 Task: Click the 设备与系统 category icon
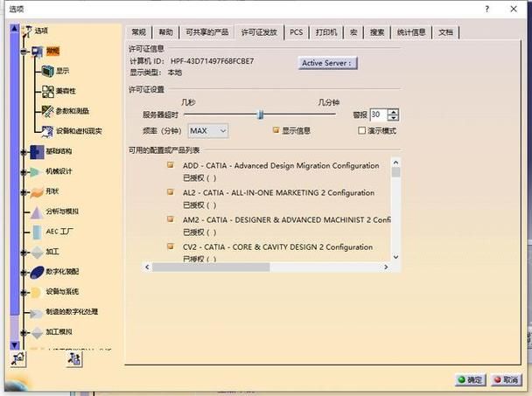click(x=36, y=292)
